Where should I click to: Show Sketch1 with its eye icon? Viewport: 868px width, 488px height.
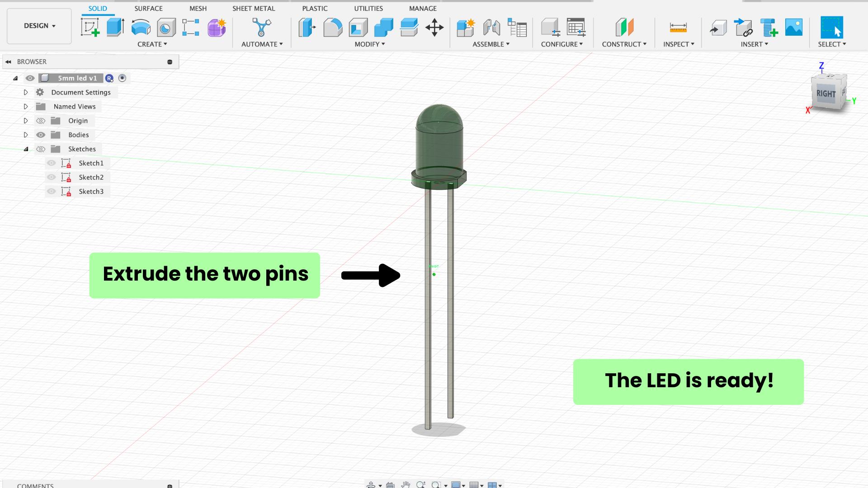point(52,163)
